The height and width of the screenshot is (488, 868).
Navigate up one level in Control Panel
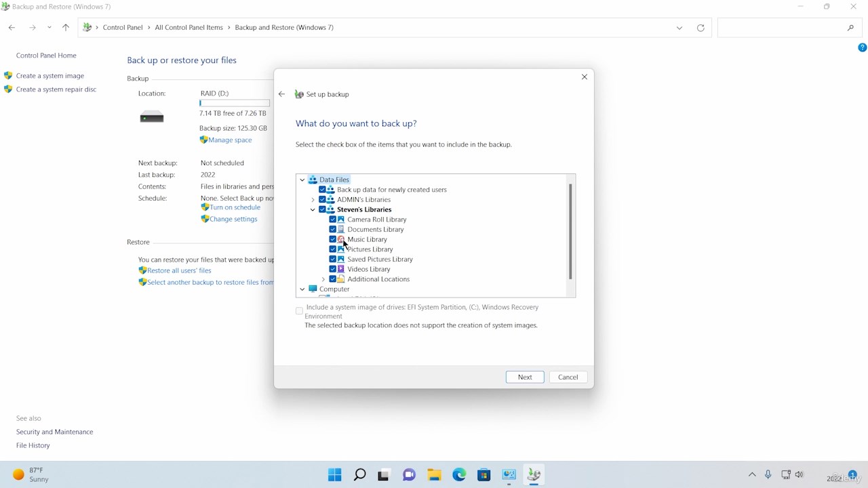pyautogui.click(x=66, y=28)
